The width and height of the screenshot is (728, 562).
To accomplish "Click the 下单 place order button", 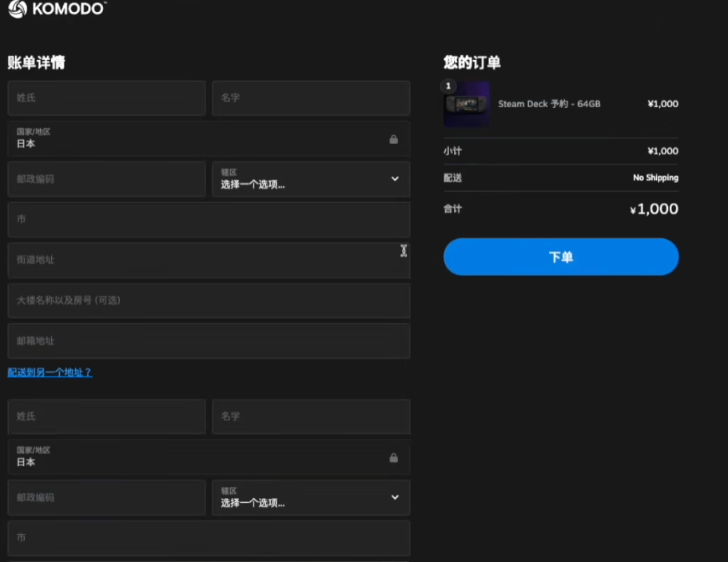I will (x=560, y=257).
